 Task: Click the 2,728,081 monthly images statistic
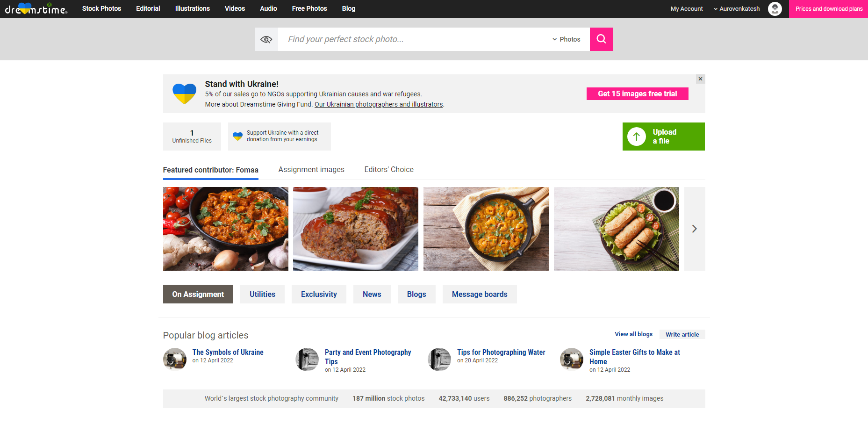pyautogui.click(x=624, y=398)
